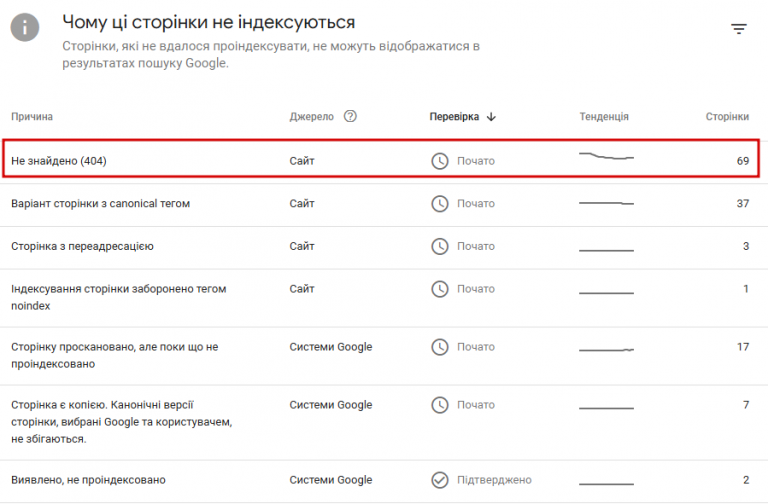
Task: Click the Джерело column header
Action: 311,117
